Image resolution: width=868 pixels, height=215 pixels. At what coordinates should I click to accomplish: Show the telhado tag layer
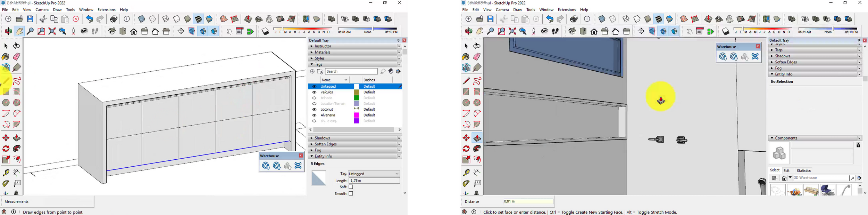[x=314, y=98]
